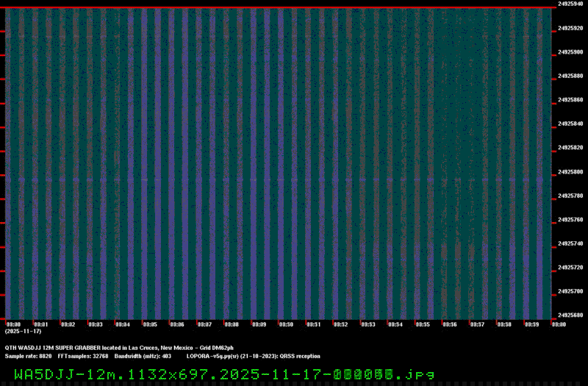The height and width of the screenshot is (386, 588).
Task: Select the 24925900 frequency scale label
Action: click(x=571, y=52)
